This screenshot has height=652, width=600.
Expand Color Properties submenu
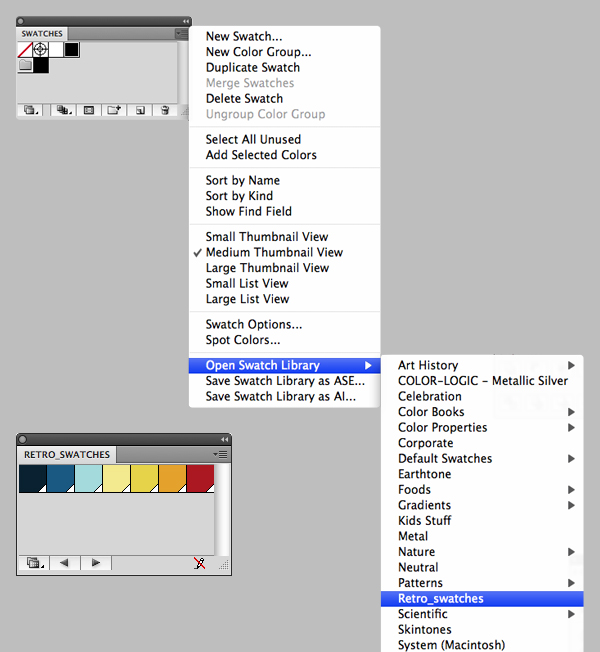[482, 427]
